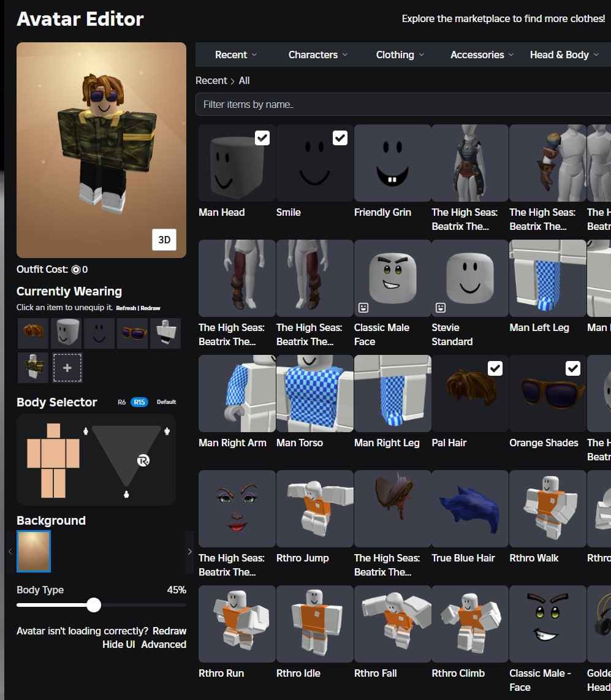Click the dashed plus add-item slot

click(x=67, y=368)
